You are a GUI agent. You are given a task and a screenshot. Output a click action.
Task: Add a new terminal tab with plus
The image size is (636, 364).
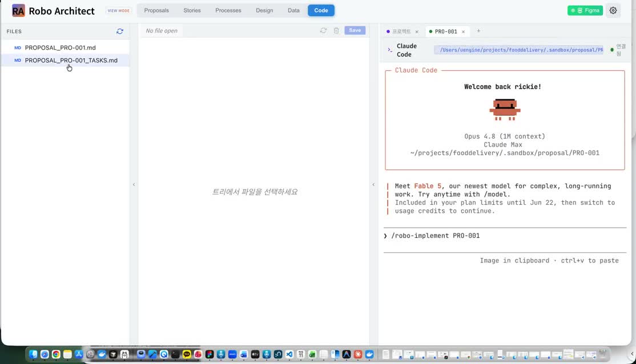(478, 31)
